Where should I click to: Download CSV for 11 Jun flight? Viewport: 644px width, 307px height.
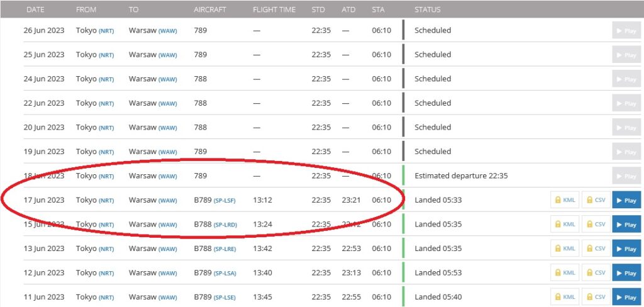coord(596,297)
